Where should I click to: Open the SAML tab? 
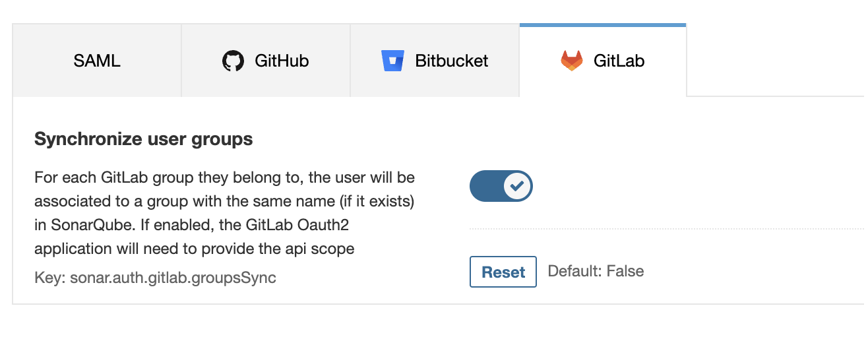(x=97, y=61)
